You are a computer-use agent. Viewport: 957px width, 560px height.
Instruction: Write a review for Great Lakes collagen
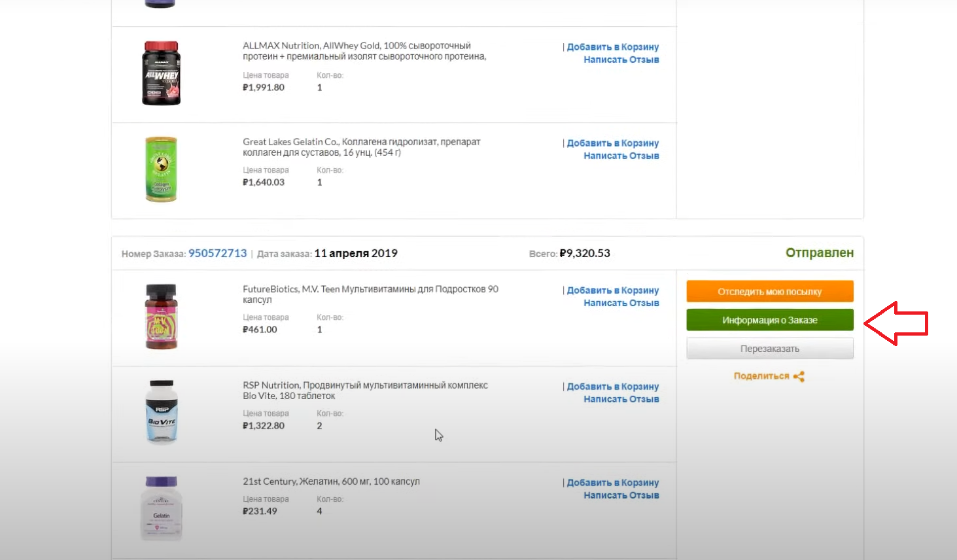[621, 156]
